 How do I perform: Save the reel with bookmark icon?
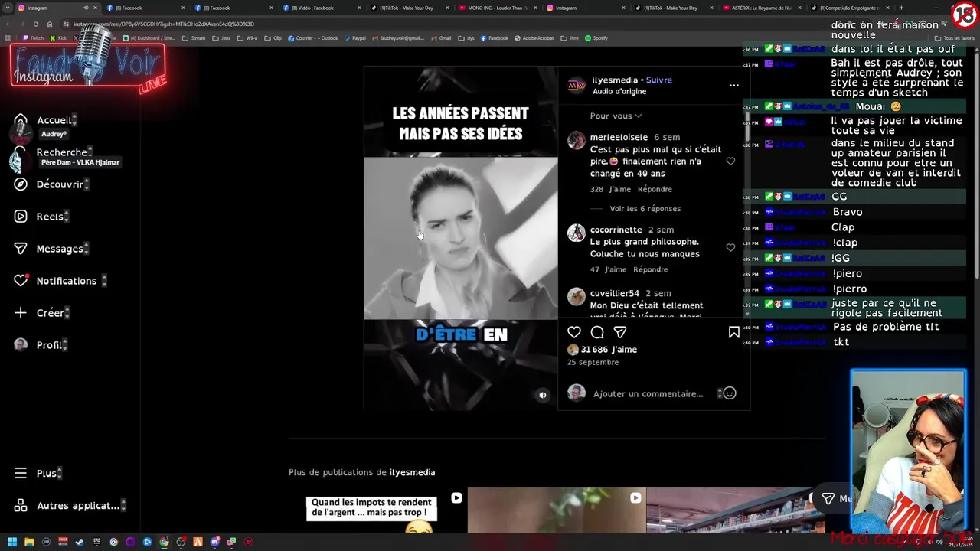click(x=734, y=332)
